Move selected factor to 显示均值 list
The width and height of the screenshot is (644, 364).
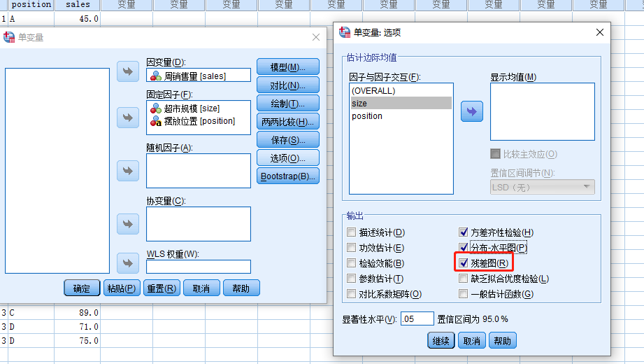471,111
